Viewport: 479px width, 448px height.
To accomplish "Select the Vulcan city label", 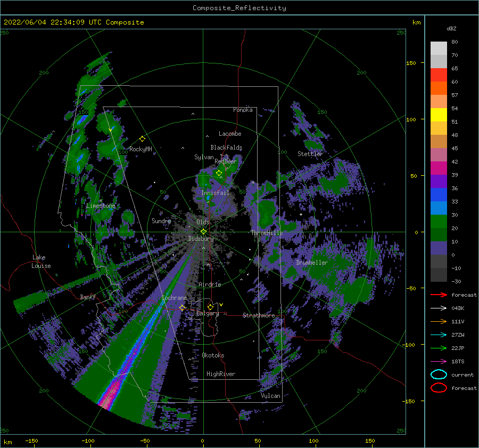I will click(x=271, y=396).
